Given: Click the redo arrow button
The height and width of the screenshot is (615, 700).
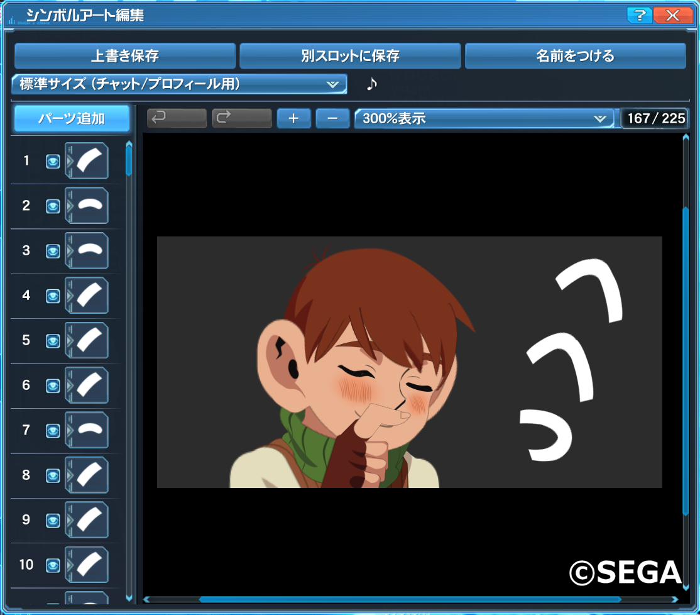Looking at the screenshot, I should pos(242,118).
